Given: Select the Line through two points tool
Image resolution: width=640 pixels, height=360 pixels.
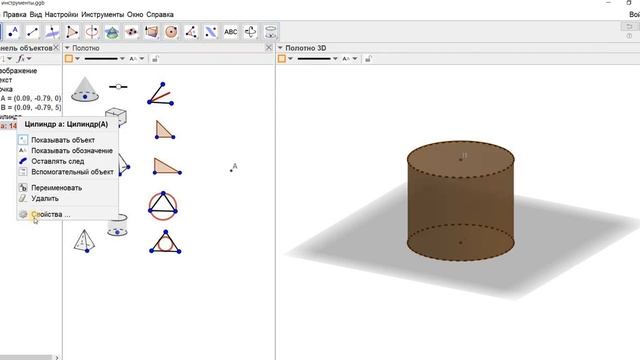Looking at the screenshot, I should (32, 32).
